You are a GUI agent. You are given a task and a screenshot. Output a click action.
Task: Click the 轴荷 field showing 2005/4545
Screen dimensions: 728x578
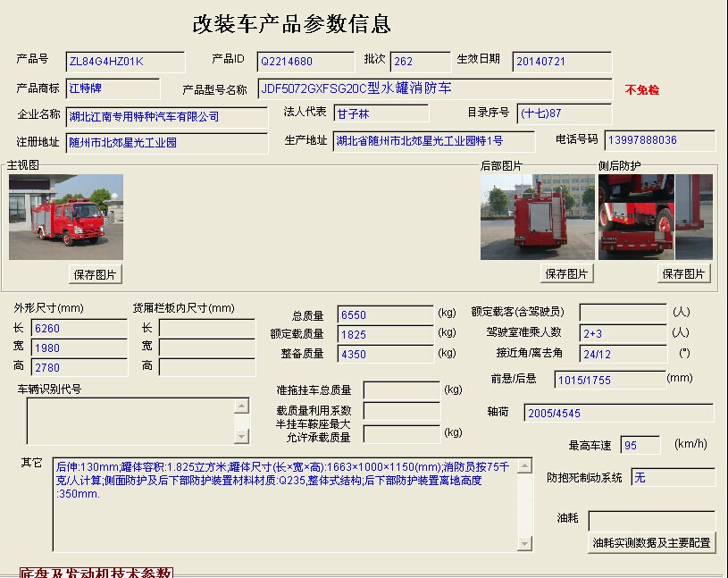click(x=619, y=414)
